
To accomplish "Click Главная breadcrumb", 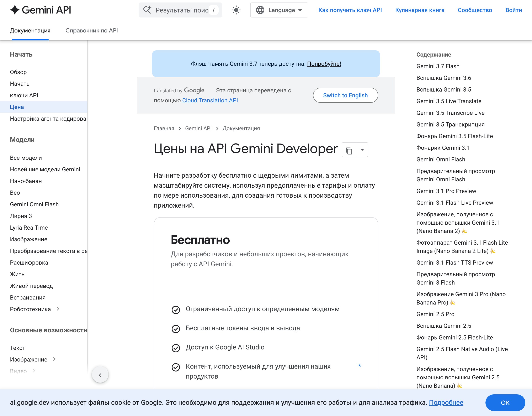I will click(x=164, y=129).
